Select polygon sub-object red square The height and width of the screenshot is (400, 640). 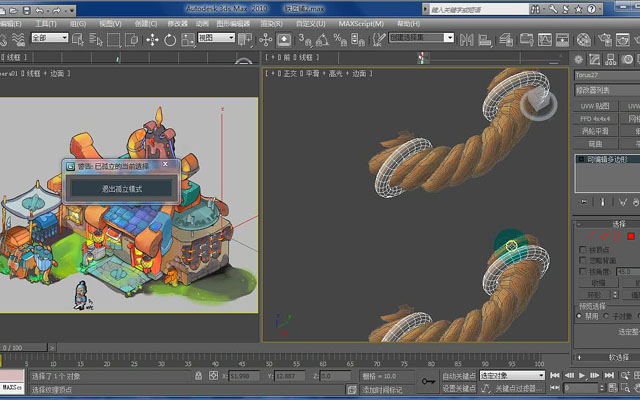click(x=631, y=236)
